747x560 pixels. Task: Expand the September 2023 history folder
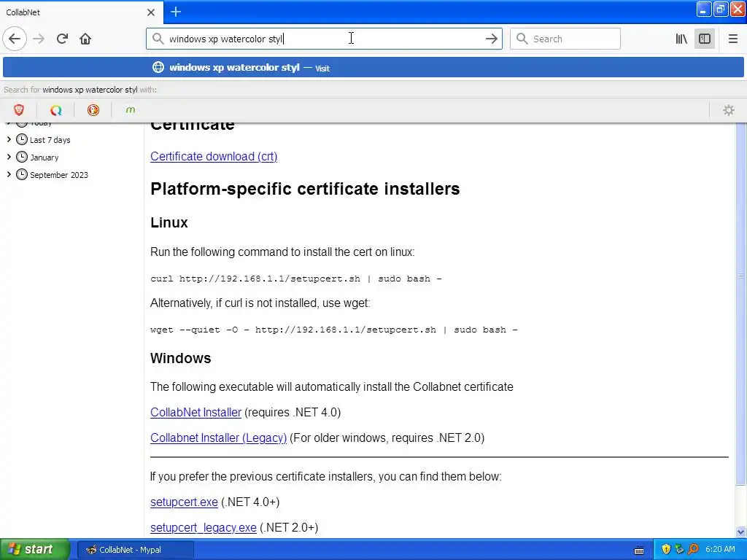point(9,174)
